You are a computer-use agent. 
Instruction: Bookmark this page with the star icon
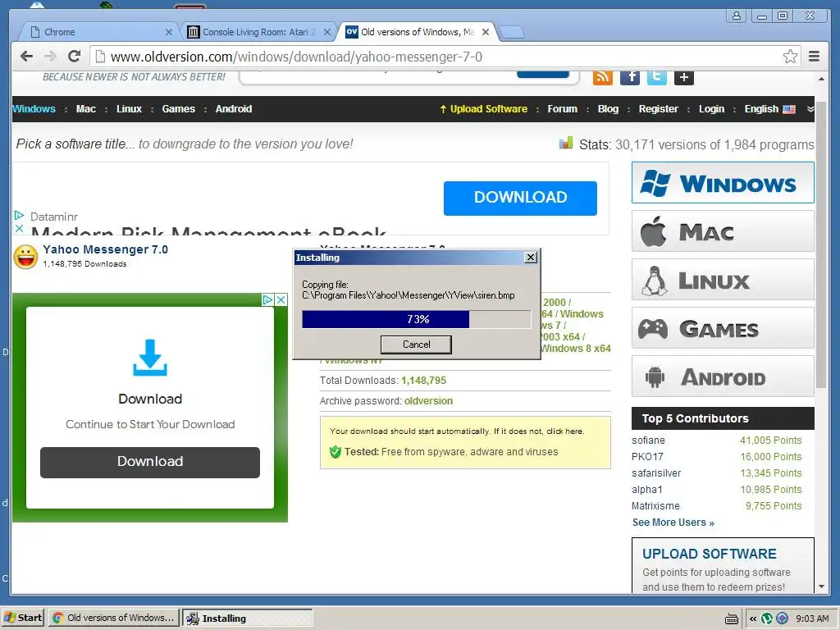[x=790, y=57]
